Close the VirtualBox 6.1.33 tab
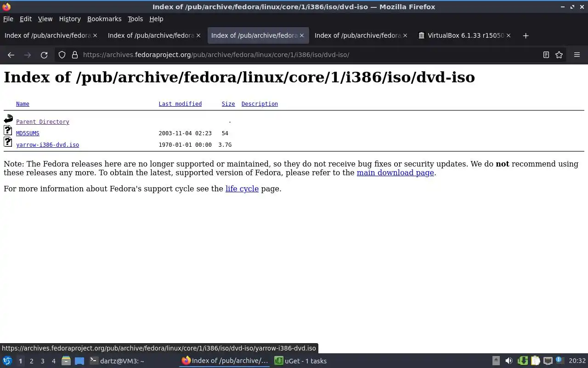 [509, 35]
